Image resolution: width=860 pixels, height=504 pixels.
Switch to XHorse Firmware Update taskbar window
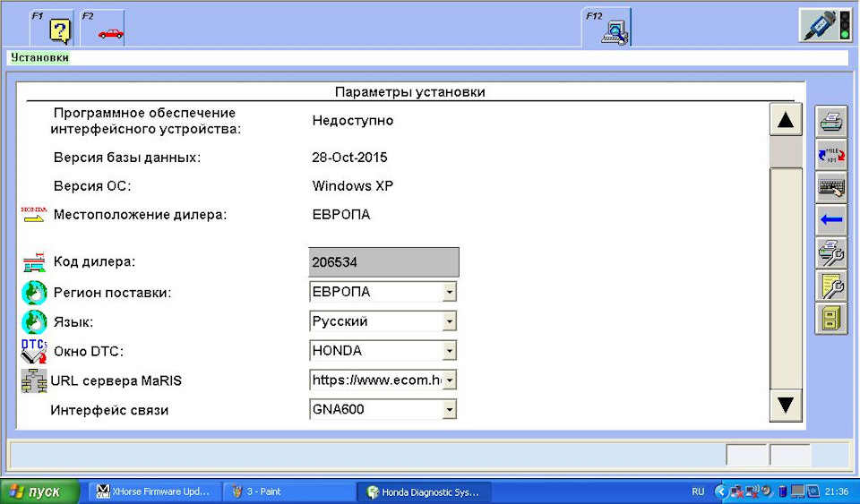(153, 491)
